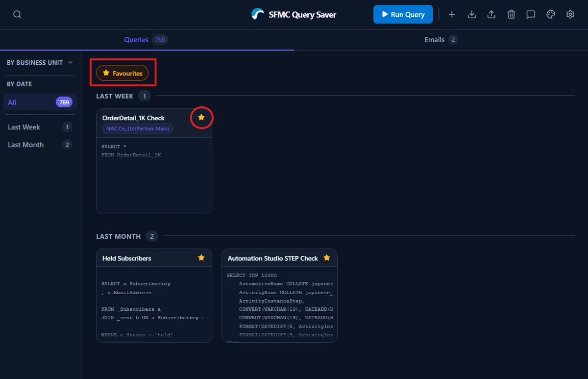Run the query with Run Query
Screen dimensions: 588x379
pyautogui.click(x=403, y=15)
